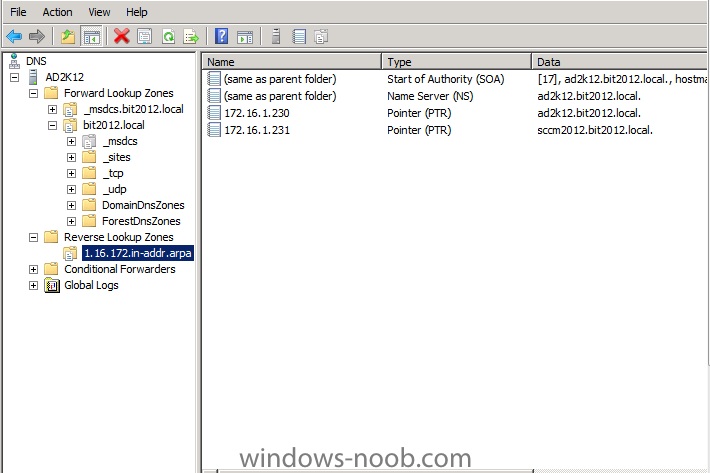
Task: Click the New Record toolbar icon
Action: 299,36
